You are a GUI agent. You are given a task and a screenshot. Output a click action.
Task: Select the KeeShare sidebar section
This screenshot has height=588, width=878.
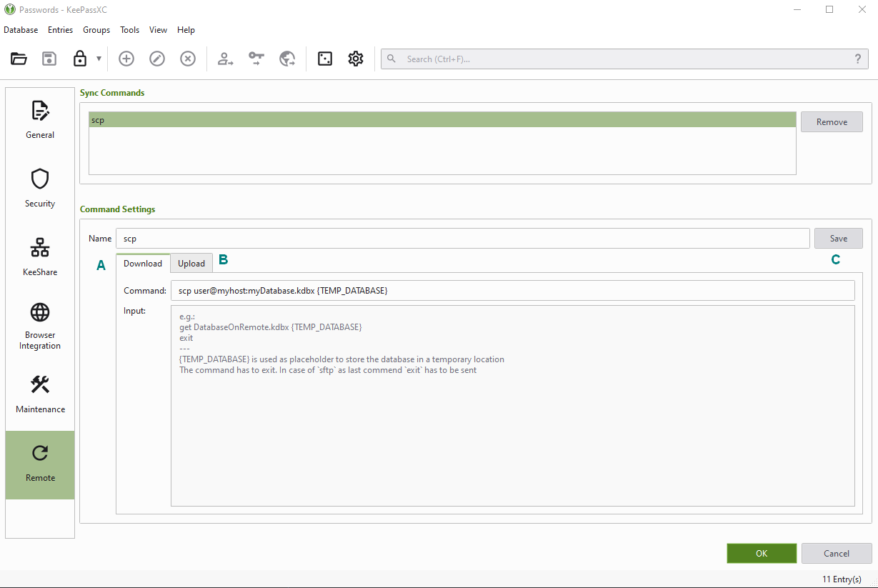coord(40,257)
